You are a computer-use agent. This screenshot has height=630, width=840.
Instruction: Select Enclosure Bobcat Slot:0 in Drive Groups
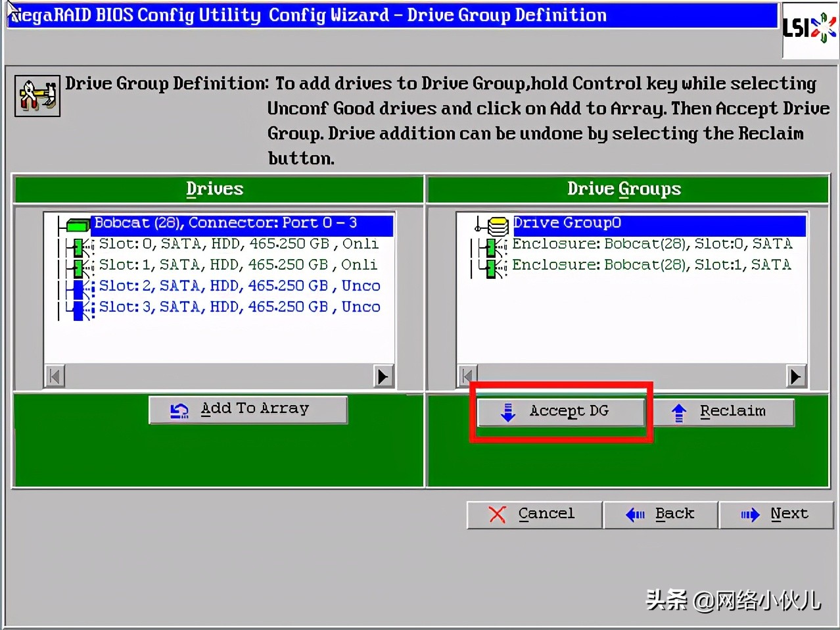651,244
